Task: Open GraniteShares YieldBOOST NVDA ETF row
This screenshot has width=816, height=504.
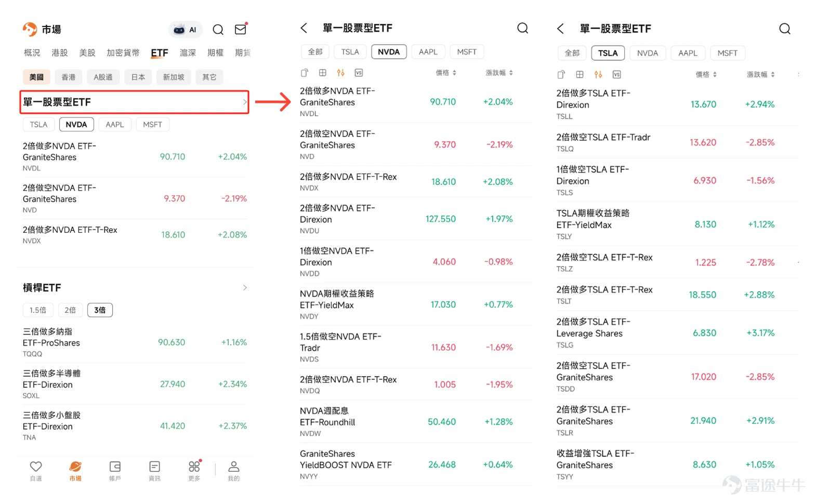Action: pos(416,465)
